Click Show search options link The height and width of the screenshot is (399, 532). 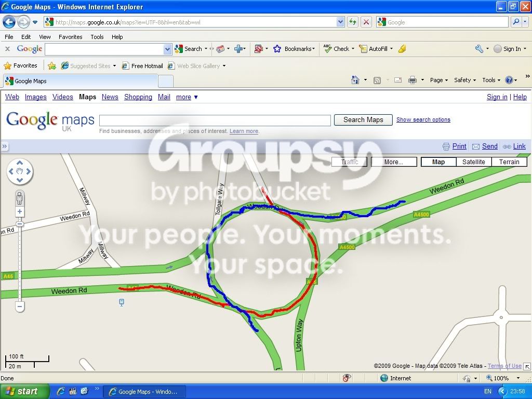pos(423,119)
